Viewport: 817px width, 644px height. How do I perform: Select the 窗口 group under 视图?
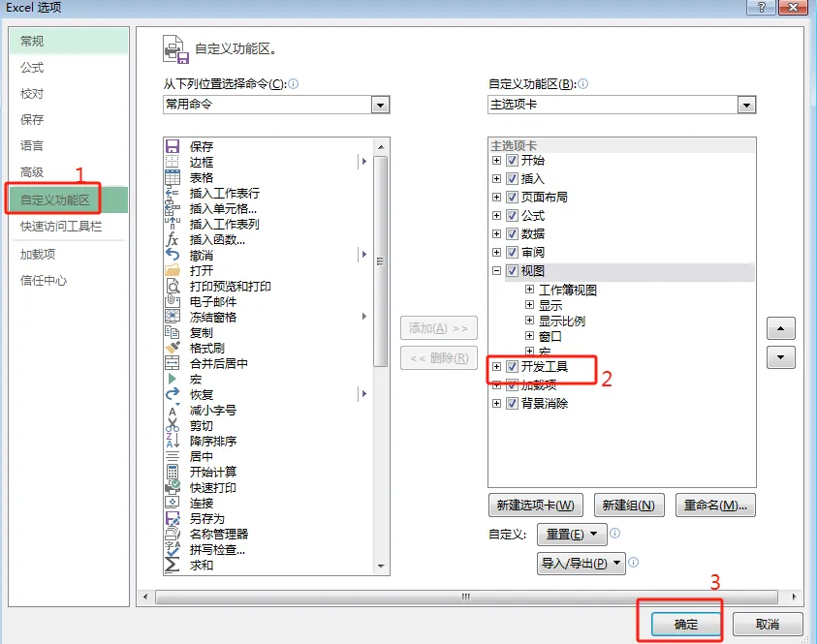pyautogui.click(x=550, y=336)
